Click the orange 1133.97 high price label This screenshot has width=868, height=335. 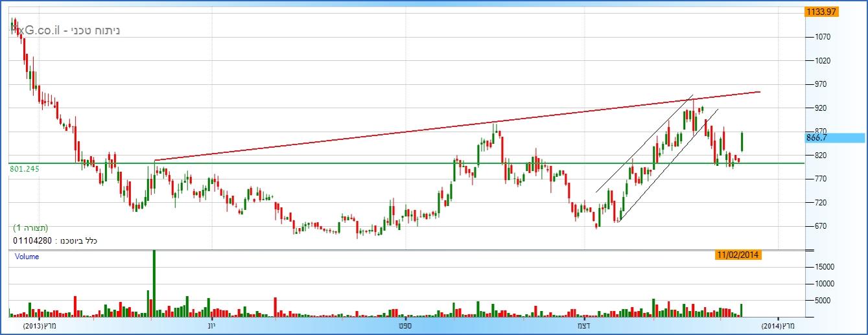coord(821,12)
